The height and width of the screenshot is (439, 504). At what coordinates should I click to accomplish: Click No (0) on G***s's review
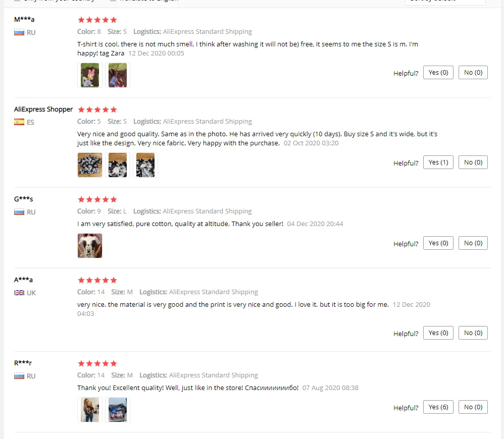(x=473, y=243)
